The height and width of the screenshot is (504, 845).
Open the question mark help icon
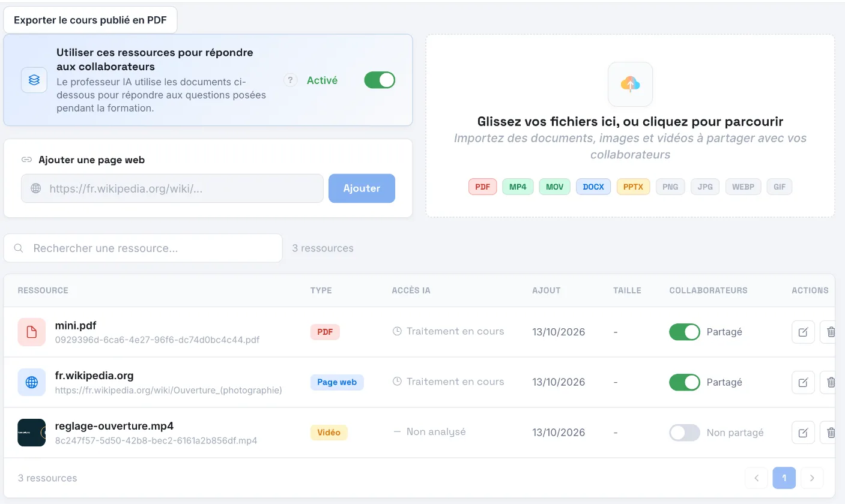pos(291,80)
